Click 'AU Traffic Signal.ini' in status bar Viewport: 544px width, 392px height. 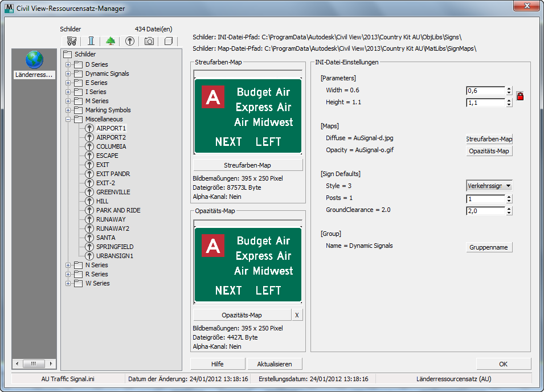pyautogui.click(x=68, y=379)
